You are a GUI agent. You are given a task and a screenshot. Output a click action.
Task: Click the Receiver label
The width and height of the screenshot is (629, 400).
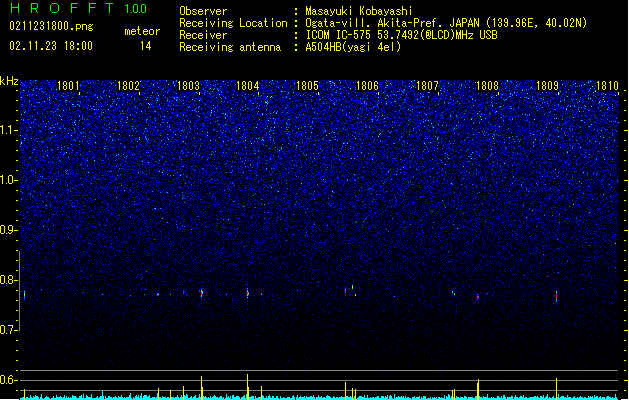(x=203, y=35)
